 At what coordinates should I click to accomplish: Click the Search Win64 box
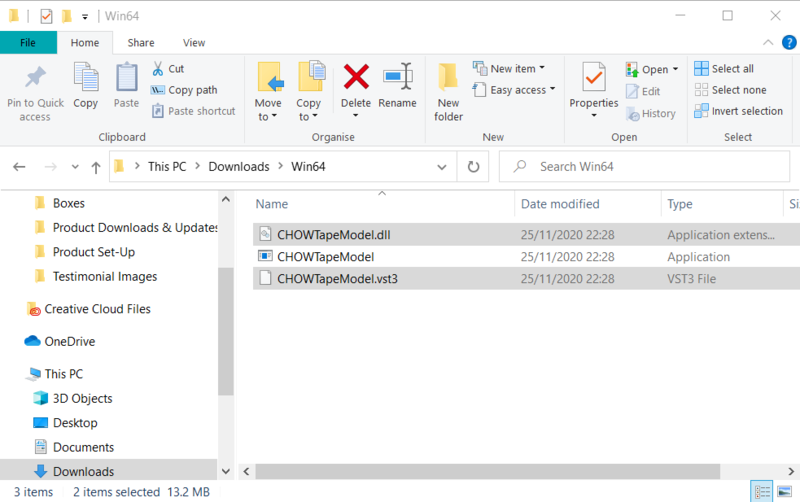[644, 167]
